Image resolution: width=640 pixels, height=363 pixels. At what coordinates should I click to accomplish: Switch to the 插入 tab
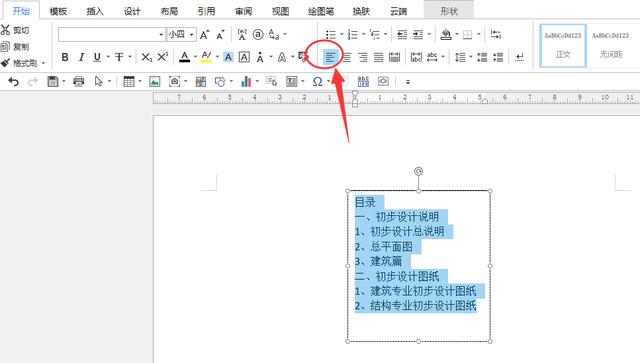tap(95, 11)
